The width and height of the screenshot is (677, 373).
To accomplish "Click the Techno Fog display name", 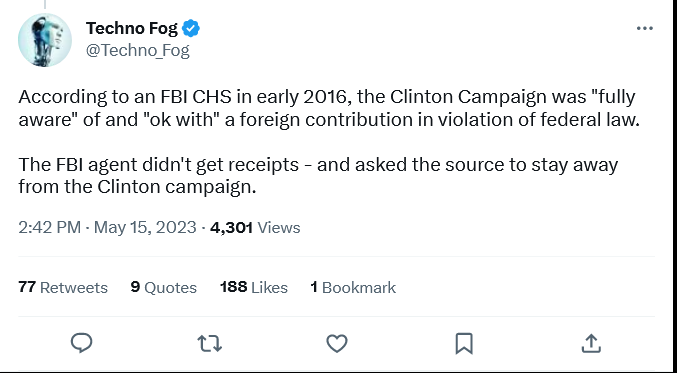I will click(x=131, y=28).
